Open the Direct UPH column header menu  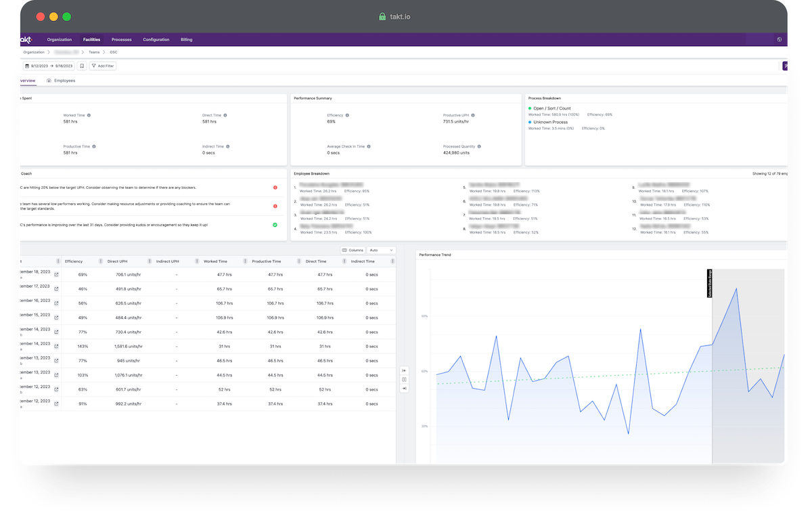click(x=148, y=261)
